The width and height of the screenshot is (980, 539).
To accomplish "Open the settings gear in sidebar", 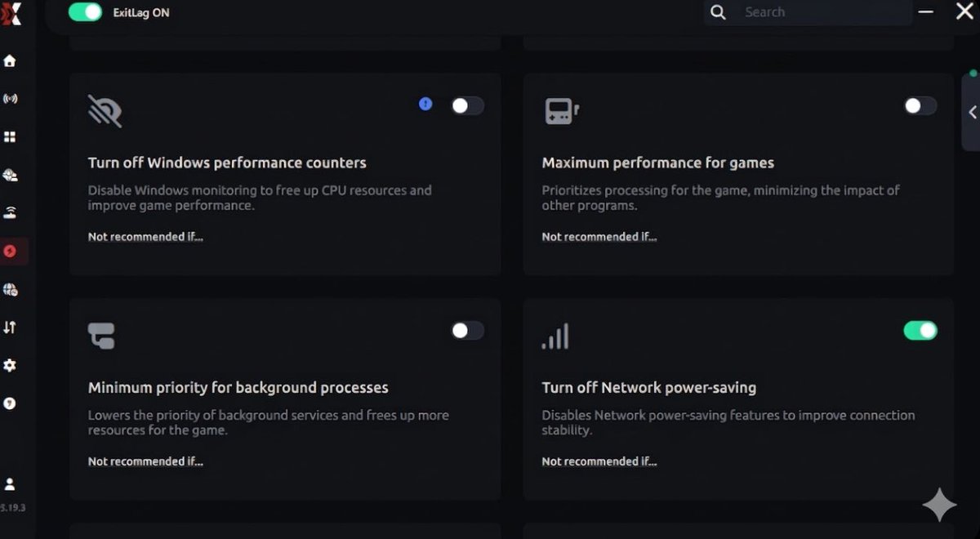I will [10, 366].
